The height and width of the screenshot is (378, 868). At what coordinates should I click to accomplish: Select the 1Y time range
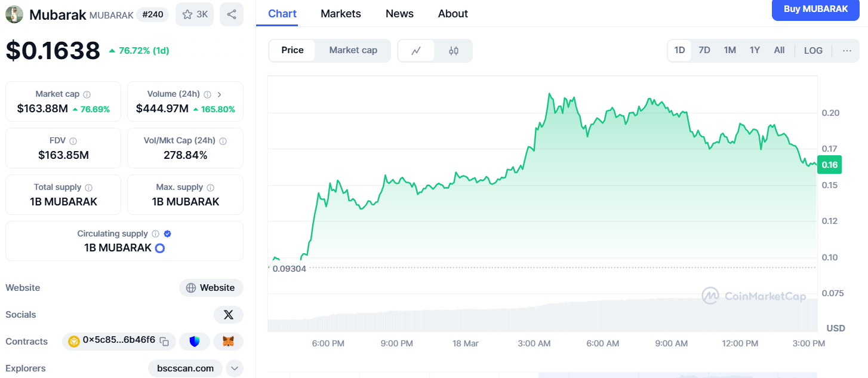click(x=755, y=50)
